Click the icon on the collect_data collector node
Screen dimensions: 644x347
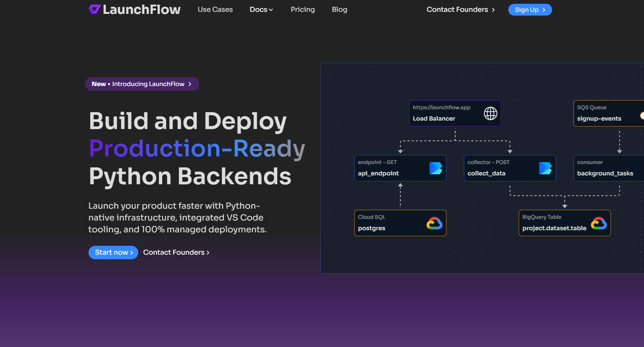pyautogui.click(x=546, y=168)
